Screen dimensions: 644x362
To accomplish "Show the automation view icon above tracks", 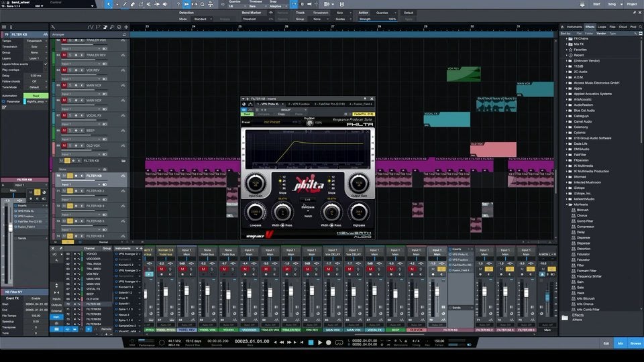I will coord(91,27).
